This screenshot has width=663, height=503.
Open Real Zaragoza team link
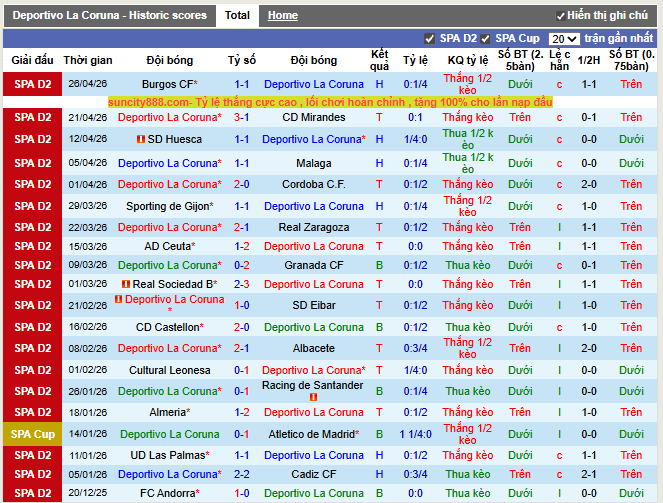pos(314,227)
